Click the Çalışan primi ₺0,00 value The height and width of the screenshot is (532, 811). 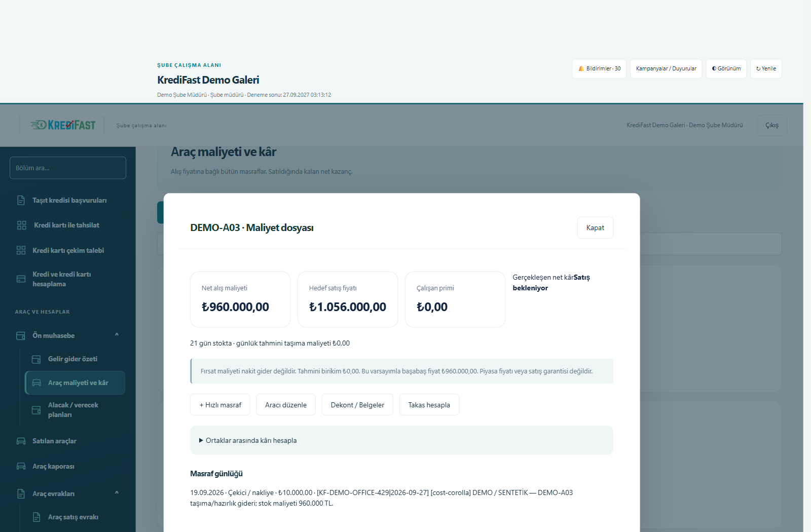[432, 307]
